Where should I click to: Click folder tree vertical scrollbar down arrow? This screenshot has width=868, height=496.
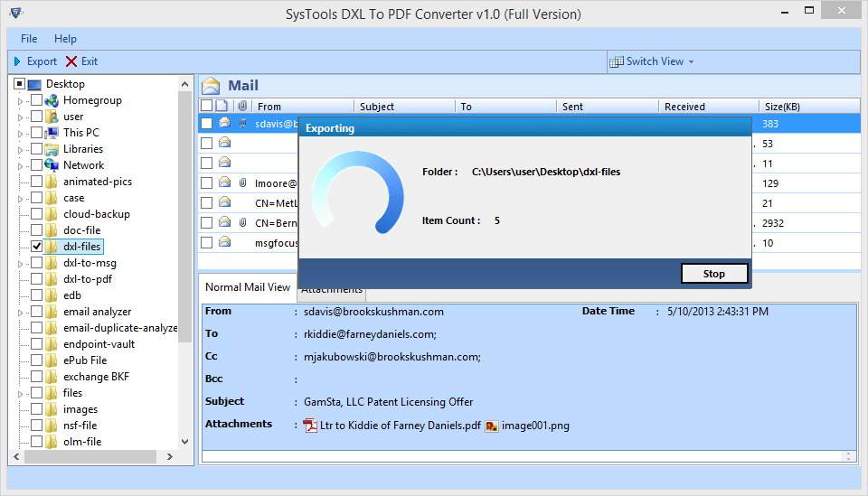tap(184, 442)
